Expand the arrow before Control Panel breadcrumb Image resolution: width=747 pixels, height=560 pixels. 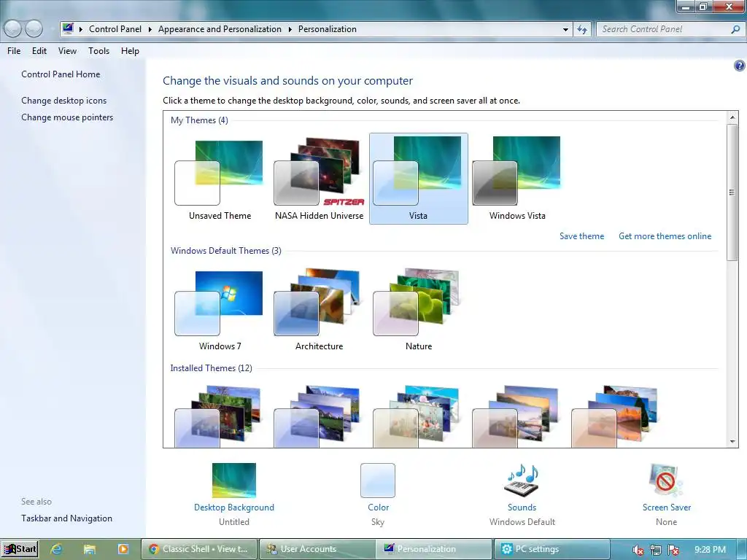tap(80, 29)
